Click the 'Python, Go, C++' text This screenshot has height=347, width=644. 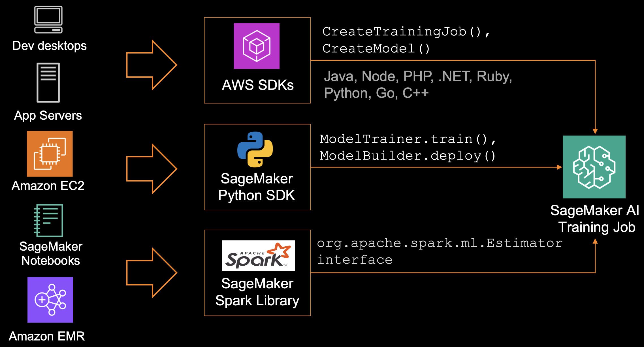pyautogui.click(x=376, y=93)
